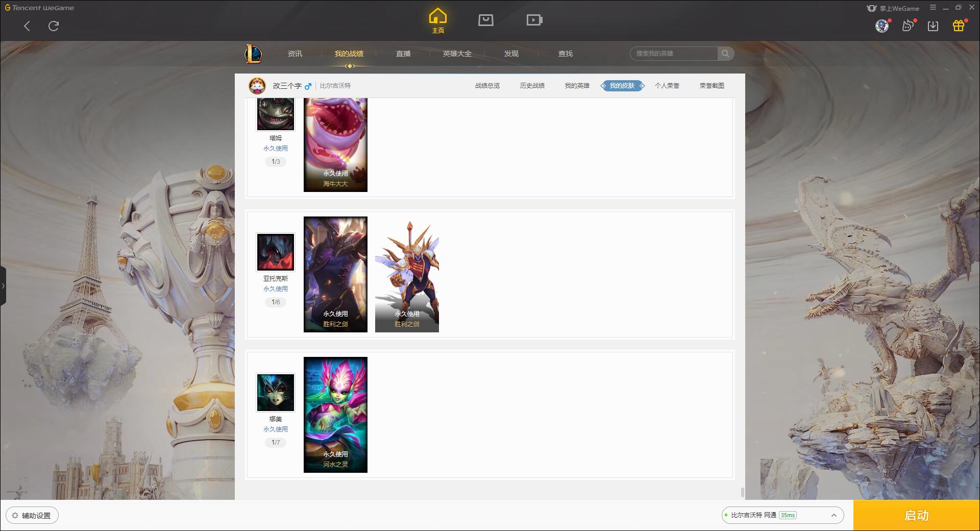Open the 荣誉截图 sub-tab
Screen dimensions: 980x531
pos(712,86)
